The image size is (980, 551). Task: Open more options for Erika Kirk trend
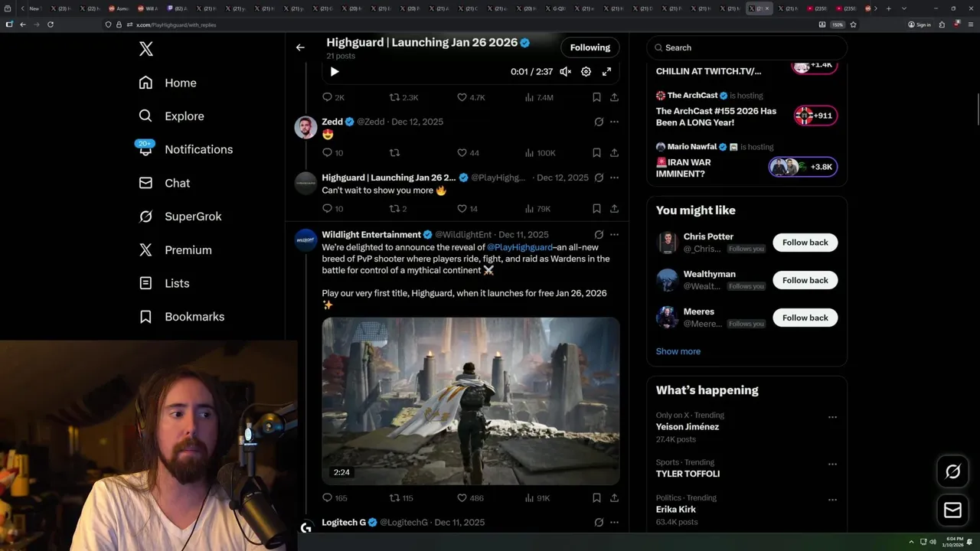pyautogui.click(x=832, y=500)
